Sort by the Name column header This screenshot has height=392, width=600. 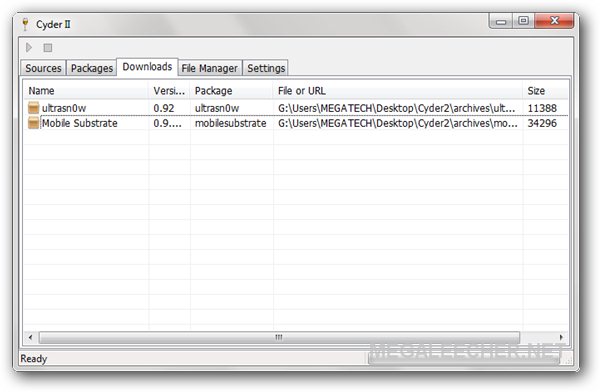click(86, 91)
